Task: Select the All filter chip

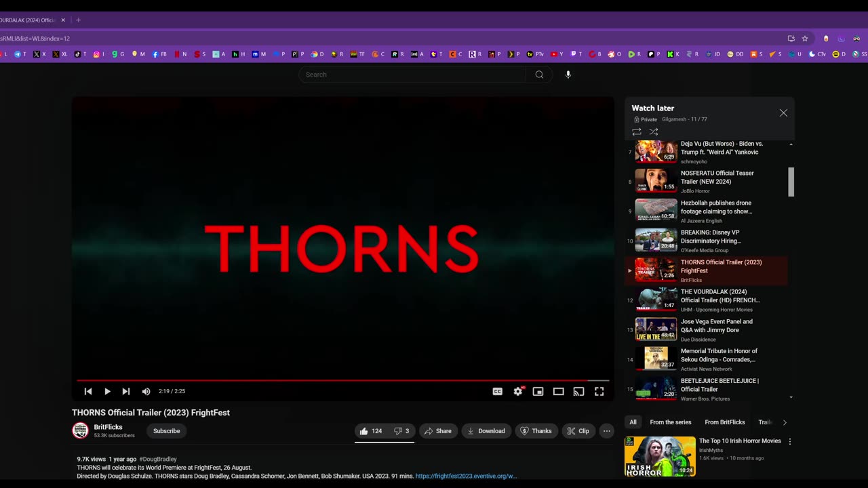Action: (x=633, y=422)
